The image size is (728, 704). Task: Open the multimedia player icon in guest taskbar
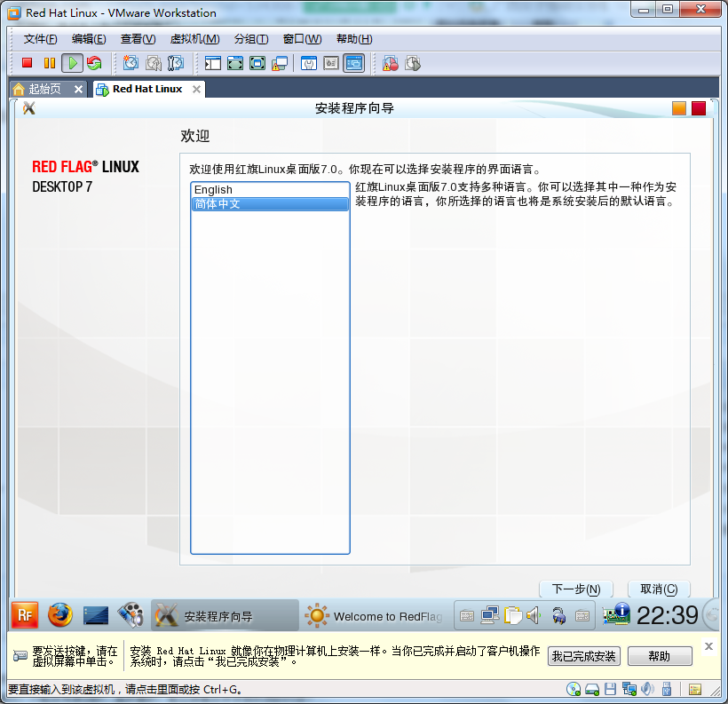click(x=131, y=615)
